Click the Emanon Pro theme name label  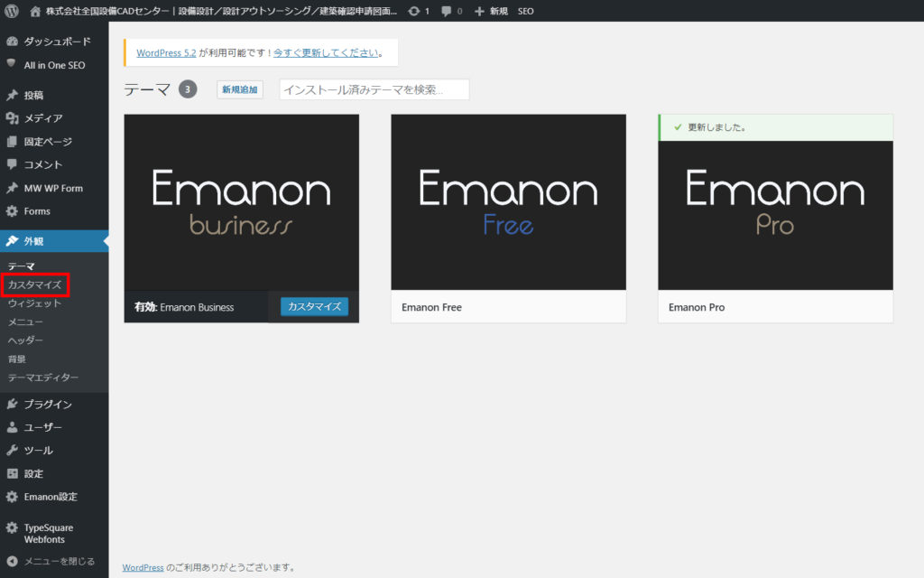pyautogui.click(x=697, y=307)
